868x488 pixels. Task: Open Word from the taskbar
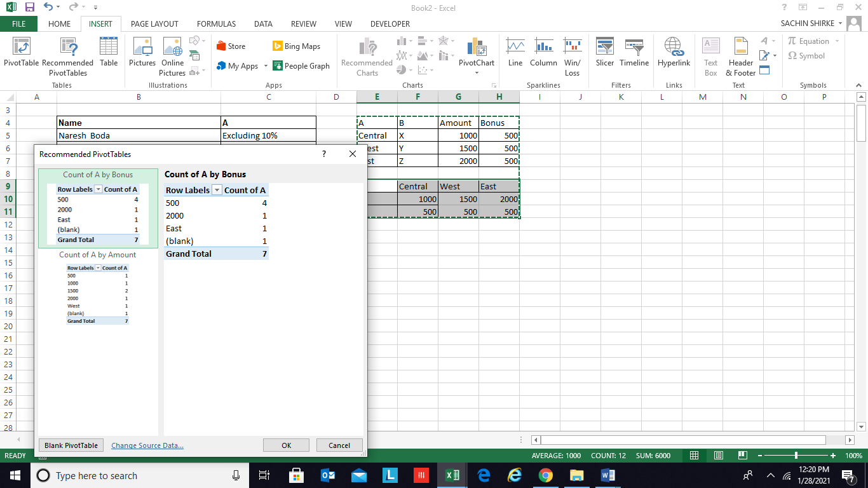(x=607, y=475)
